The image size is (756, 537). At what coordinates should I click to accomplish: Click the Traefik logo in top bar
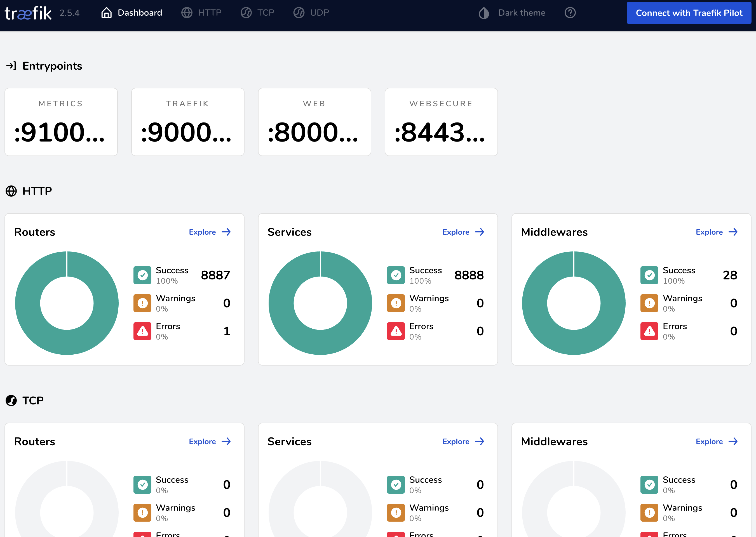[28, 13]
